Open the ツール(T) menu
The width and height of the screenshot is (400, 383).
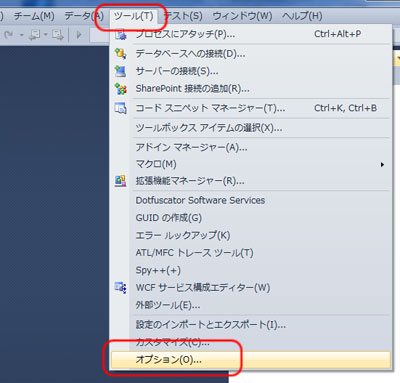pyautogui.click(x=133, y=16)
